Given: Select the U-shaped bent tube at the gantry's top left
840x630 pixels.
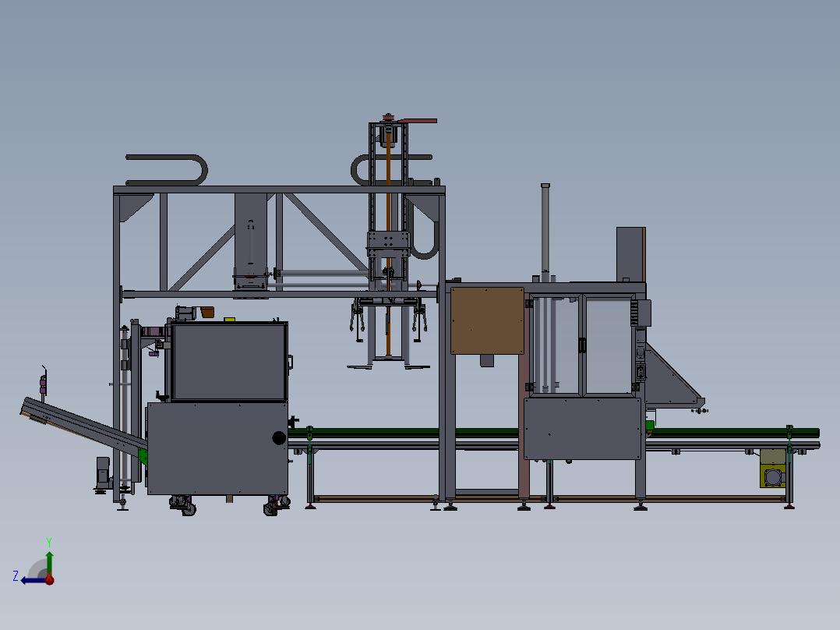Looking at the screenshot, I should pos(167,170).
